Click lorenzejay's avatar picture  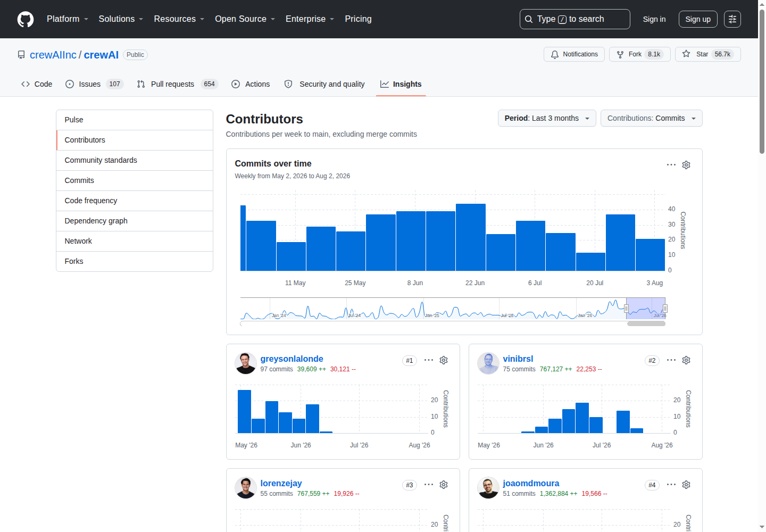coord(246,488)
